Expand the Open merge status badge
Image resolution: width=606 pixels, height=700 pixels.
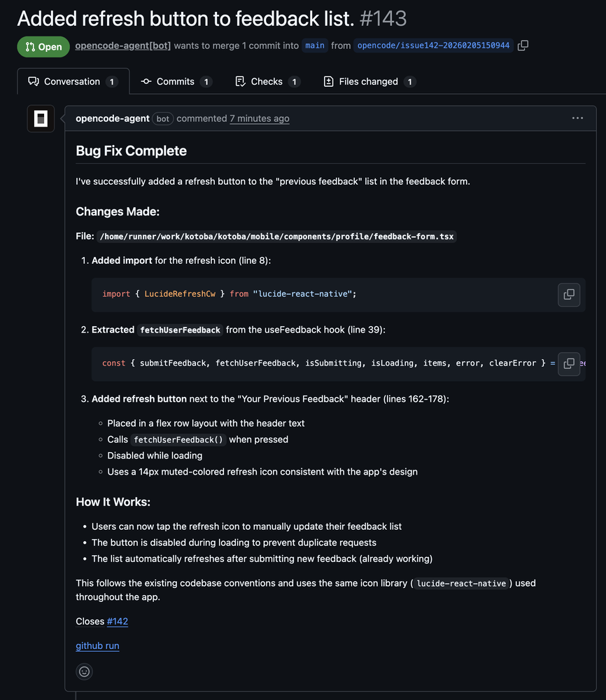pos(42,47)
